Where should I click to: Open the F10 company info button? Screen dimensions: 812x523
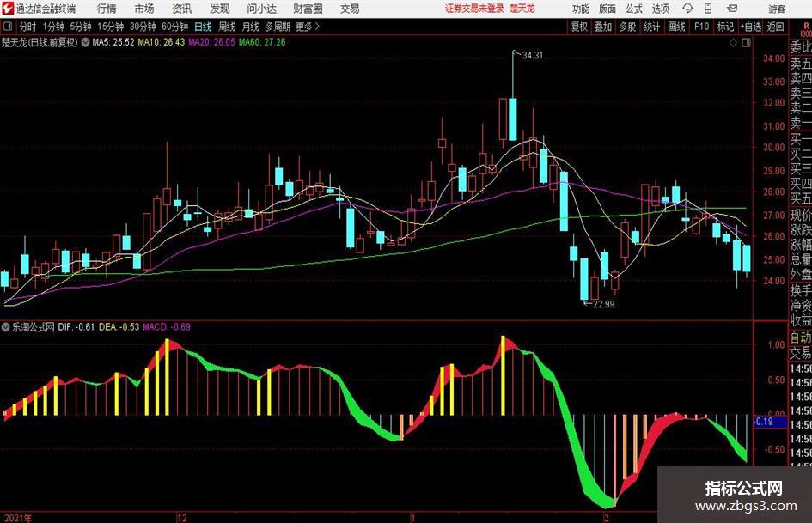pos(701,27)
